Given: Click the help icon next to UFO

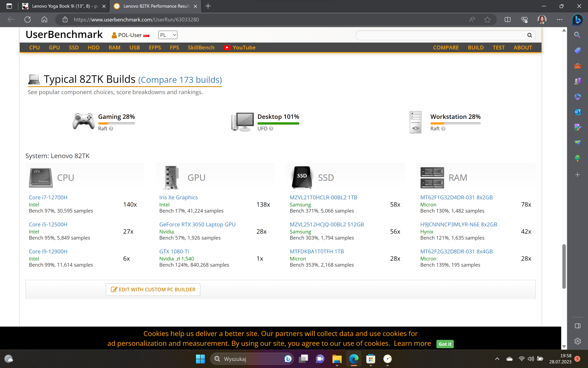Looking at the screenshot, I should click(x=271, y=128).
